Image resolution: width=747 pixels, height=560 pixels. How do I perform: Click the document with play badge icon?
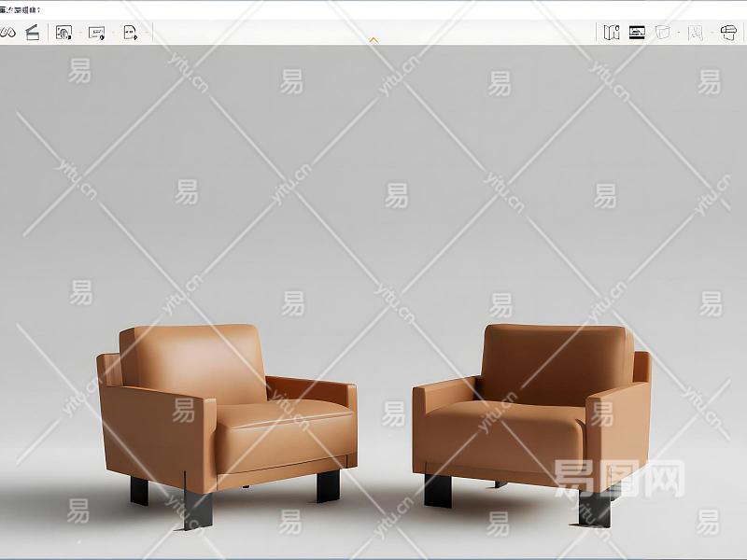coord(130,33)
